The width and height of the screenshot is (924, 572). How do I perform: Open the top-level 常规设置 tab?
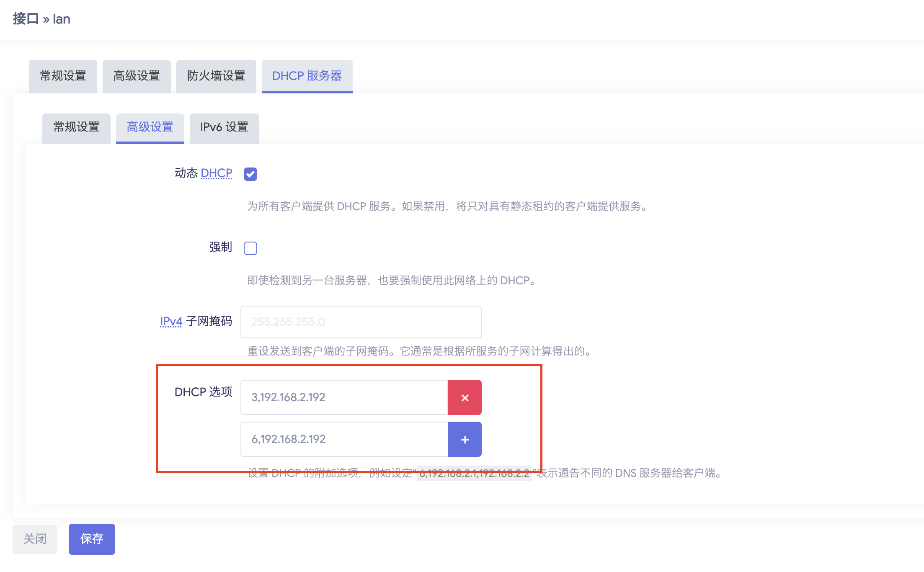click(x=63, y=76)
